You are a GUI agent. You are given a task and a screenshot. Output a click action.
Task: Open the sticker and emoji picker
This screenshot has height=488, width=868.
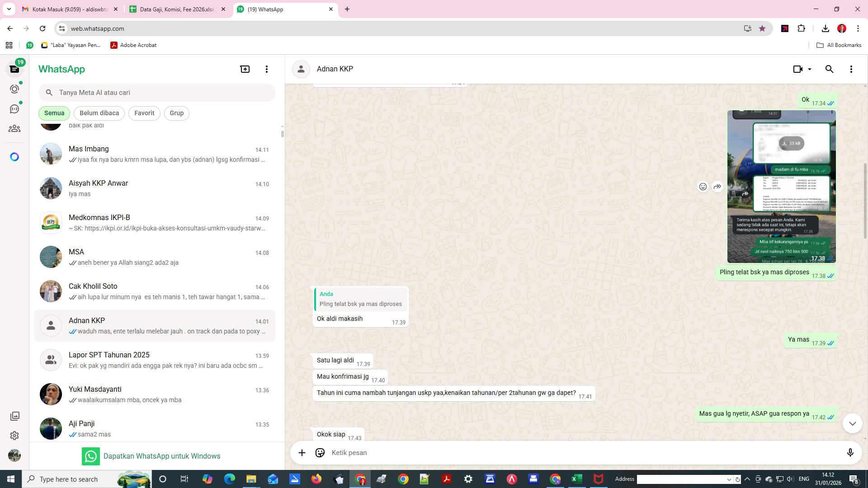(320, 452)
